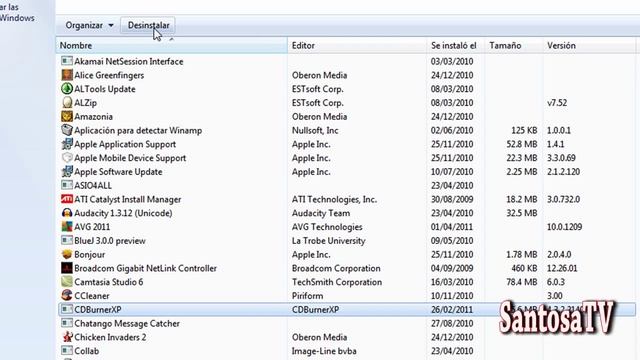This screenshot has width=640, height=360.
Task: Click the 78.4 MB size value
Action: point(522,282)
